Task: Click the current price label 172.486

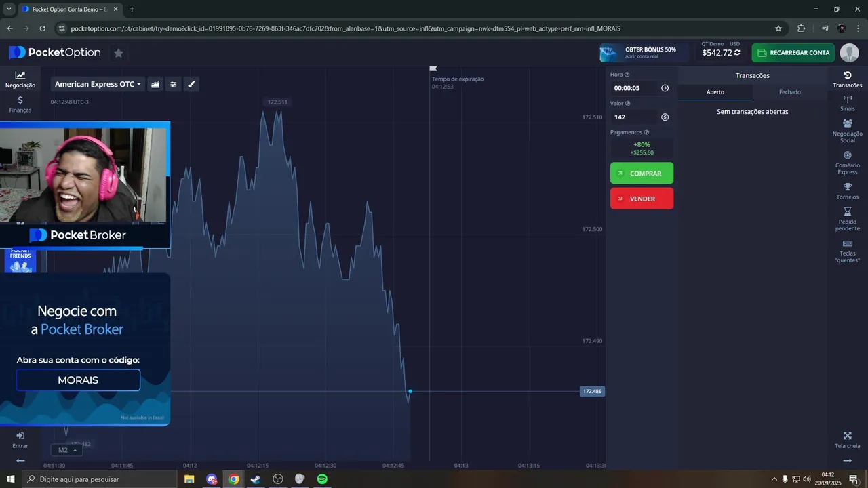Action: coord(592,391)
